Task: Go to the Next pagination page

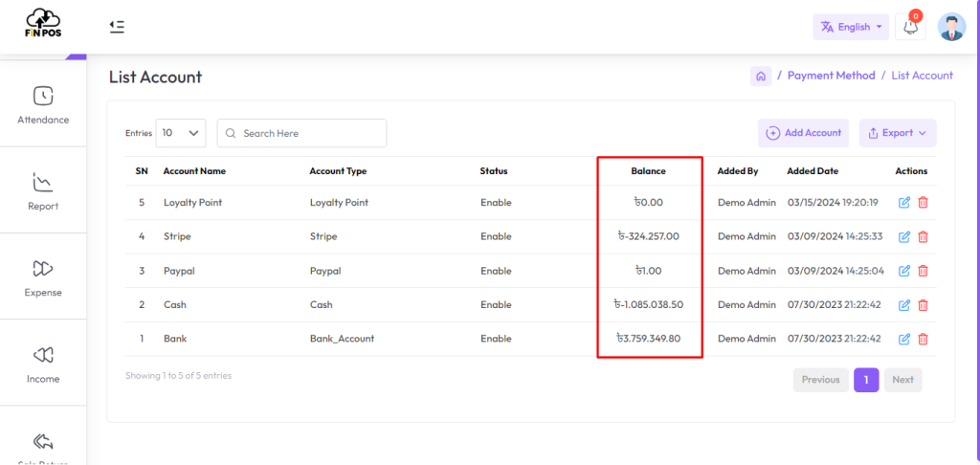Action: pyautogui.click(x=902, y=380)
